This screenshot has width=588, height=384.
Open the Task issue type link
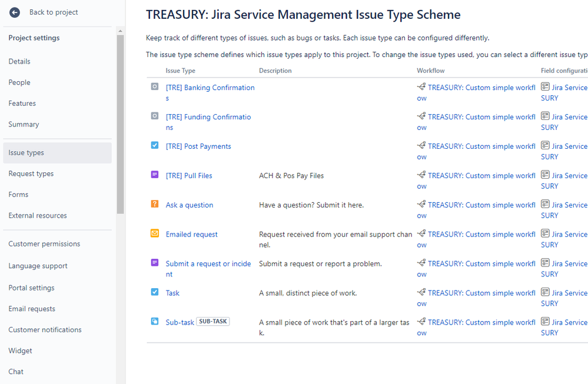point(172,293)
